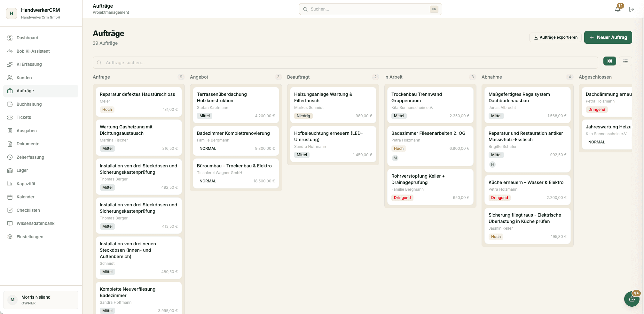Focus the Aufträge suchen field
Screen dimensions: 644x314
point(345,63)
